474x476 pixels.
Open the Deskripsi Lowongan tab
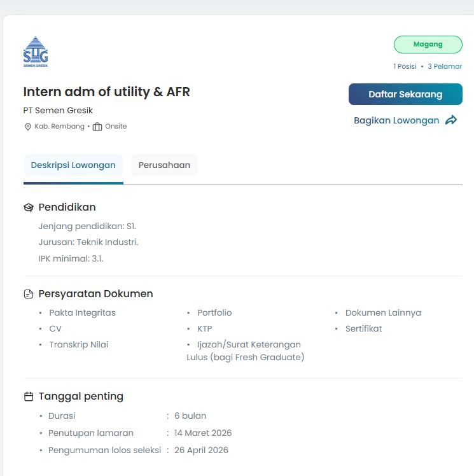[x=73, y=165]
